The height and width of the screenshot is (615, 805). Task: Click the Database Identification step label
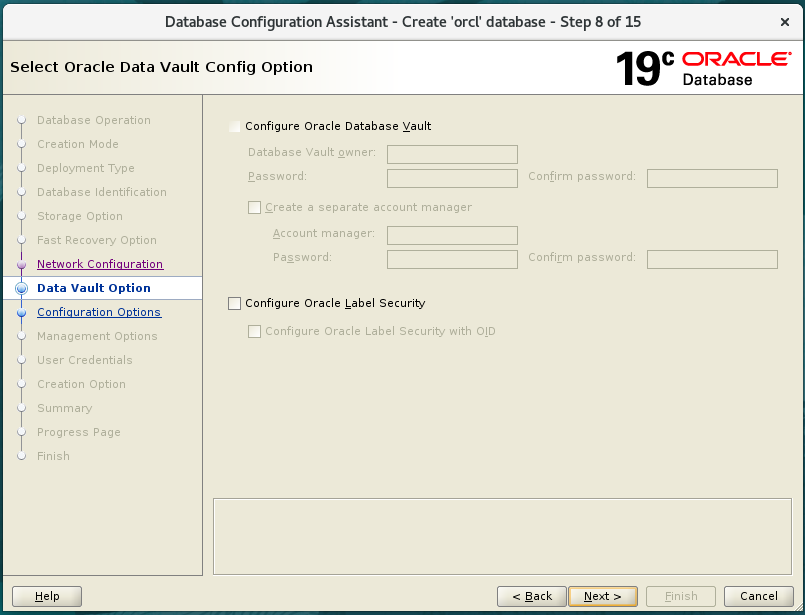pos(102,192)
